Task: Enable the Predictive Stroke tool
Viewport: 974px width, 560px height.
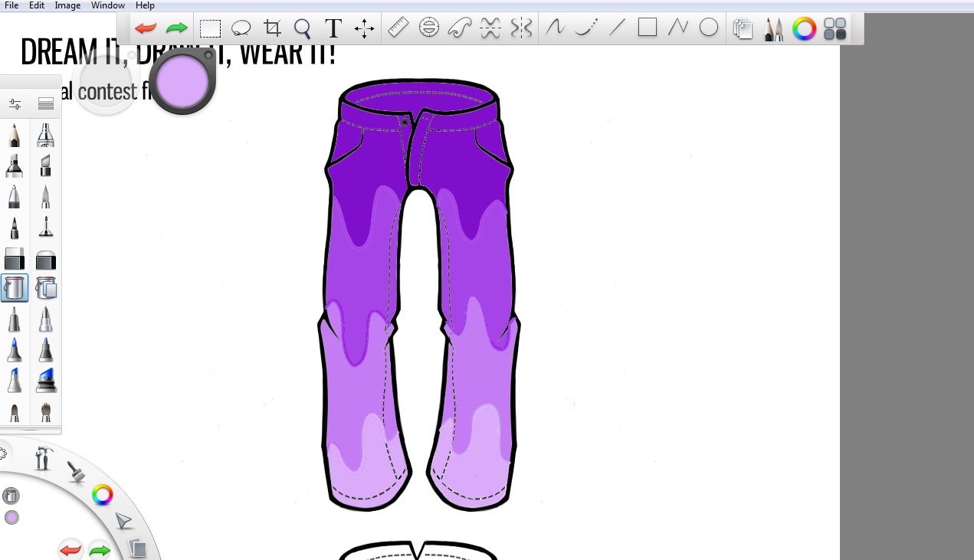Action: click(x=585, y=28)
